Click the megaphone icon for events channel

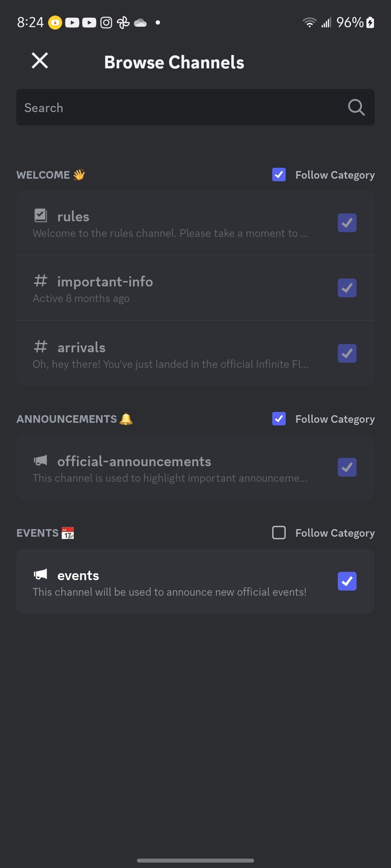[41, 574]
